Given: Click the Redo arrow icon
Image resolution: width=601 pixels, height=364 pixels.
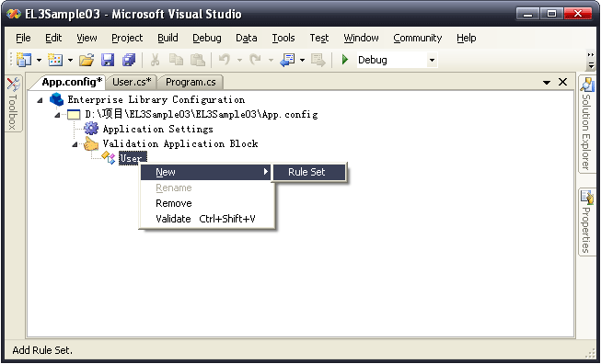Looking at the screenshot, I should coord(255,60).
